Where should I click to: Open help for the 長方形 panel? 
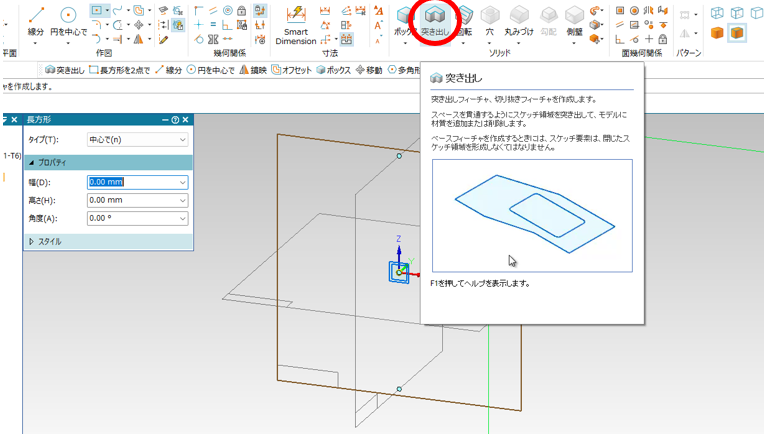175,120
